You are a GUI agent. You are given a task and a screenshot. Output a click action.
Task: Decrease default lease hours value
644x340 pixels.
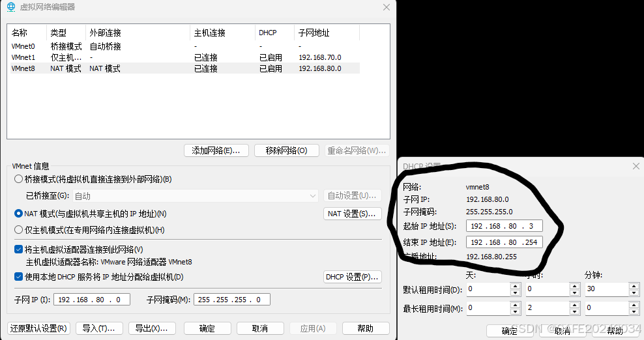pyautogui.click(x=575, y=292)
